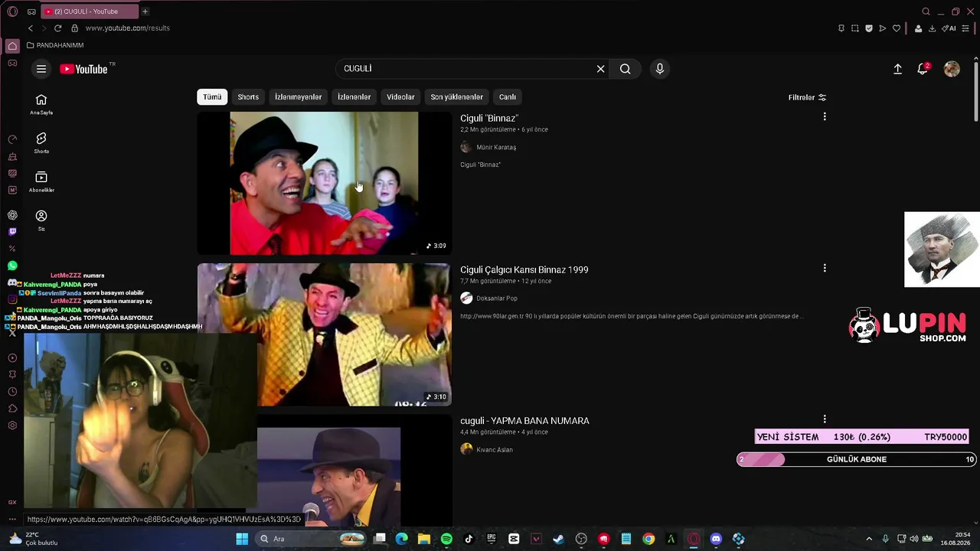This screenshot has height=551, width=980.
Task: Open more options for Ciguli "Binnaz" video
Action: 825,116
